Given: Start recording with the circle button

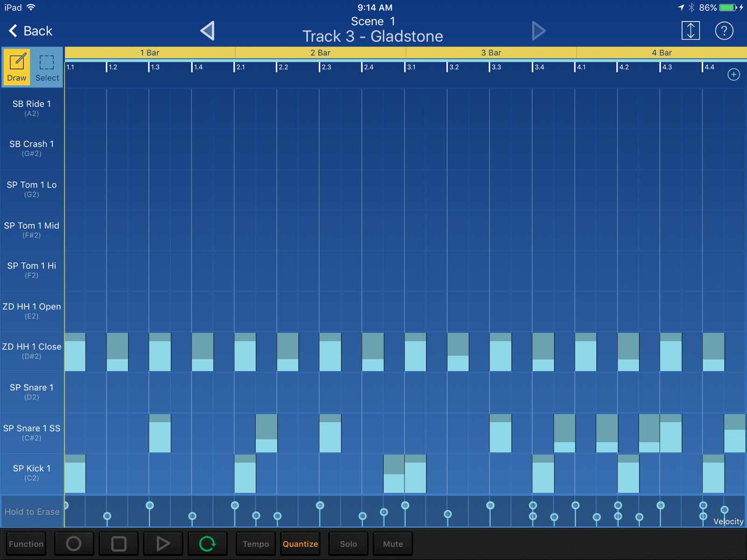Looking at the screenshot, I should click(x=74, y=544).
